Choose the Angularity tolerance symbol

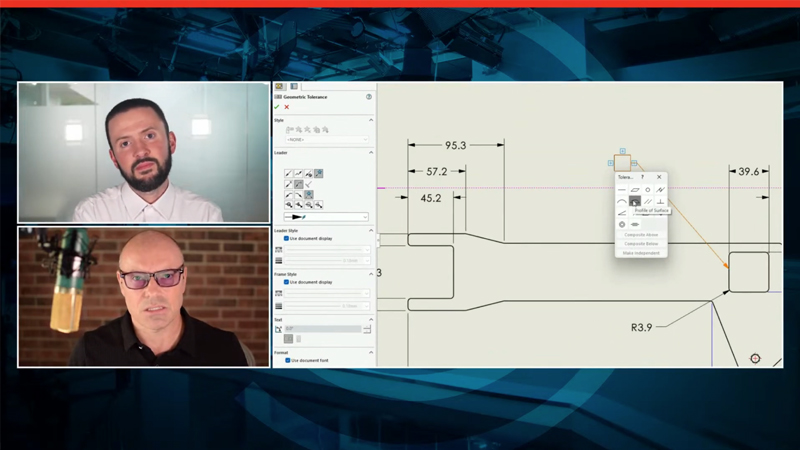tap(622, 213)
